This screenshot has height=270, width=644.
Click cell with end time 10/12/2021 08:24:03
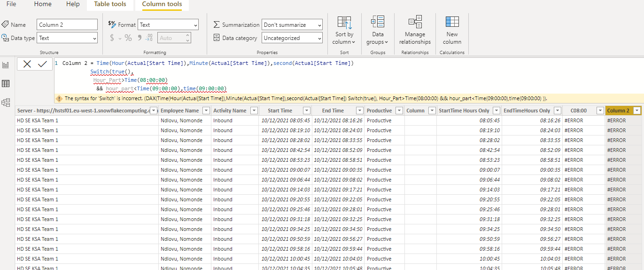(338, 130)
